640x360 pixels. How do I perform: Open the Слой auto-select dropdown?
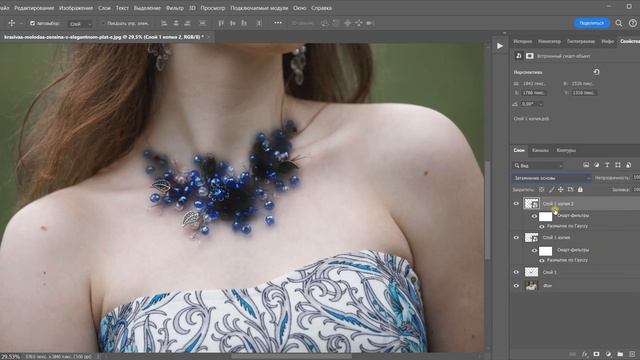[x=80, y=24]
